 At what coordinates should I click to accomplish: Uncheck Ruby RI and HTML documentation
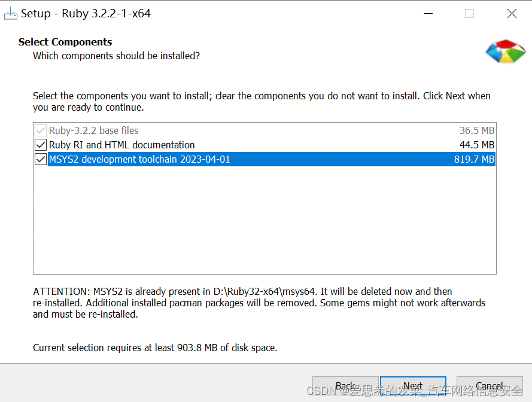click(39, 145)
